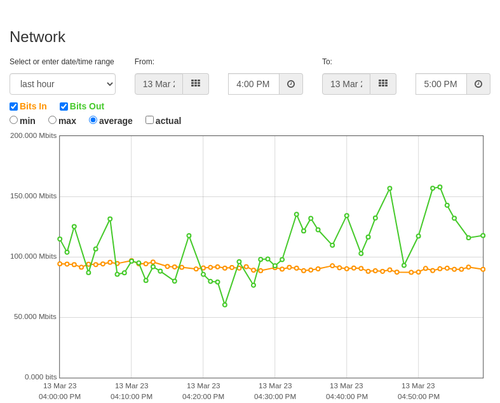The width and height of the screenshot is (500, 403).
Task: Click the 0.000 bits axis label
Action: tap(41, 377)
